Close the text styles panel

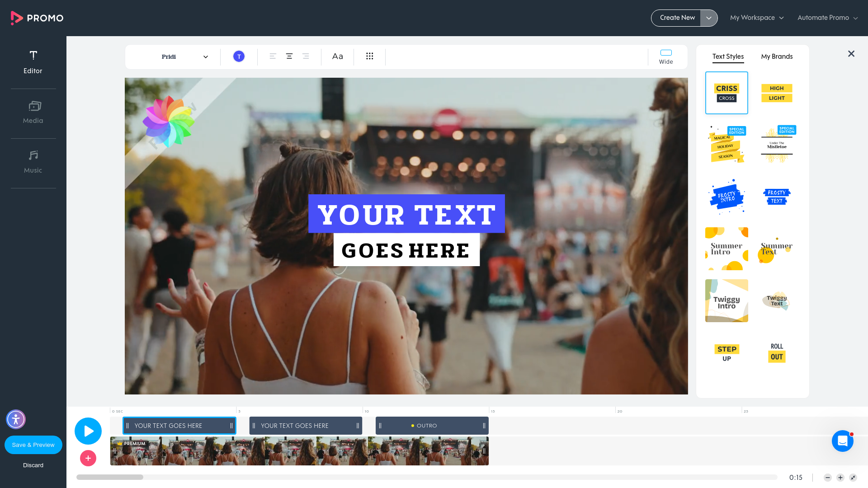pyautogui.click(x=851, y=54)
